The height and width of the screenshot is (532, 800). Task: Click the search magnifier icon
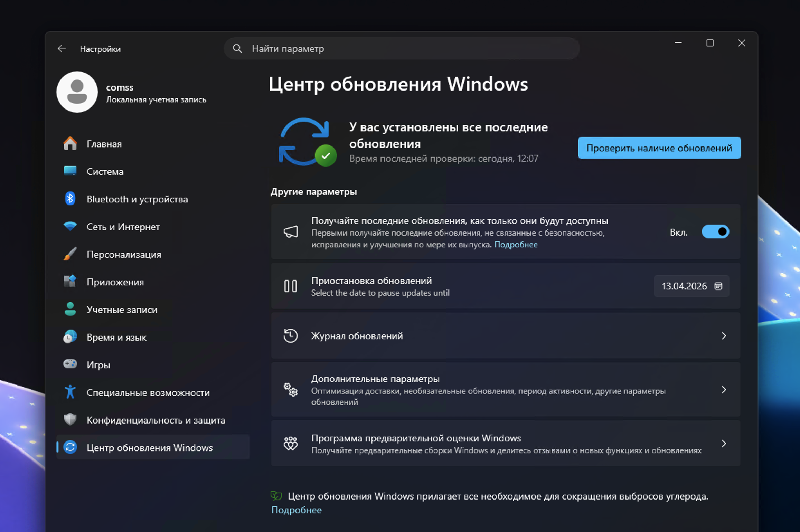[x=237, y=49]
